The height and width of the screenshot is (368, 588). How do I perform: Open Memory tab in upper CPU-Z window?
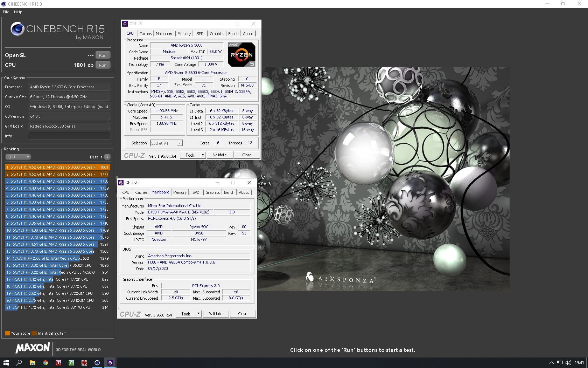pos(184,34)
